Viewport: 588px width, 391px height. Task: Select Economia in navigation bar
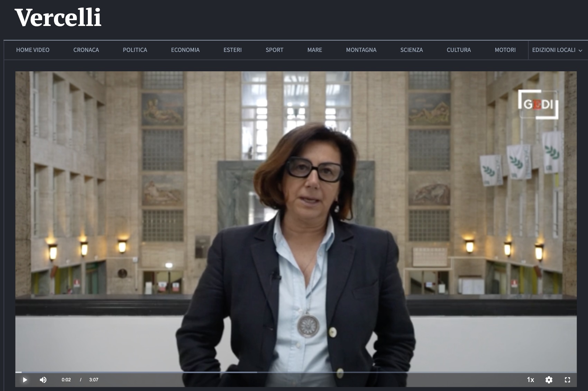click(185, 50)
